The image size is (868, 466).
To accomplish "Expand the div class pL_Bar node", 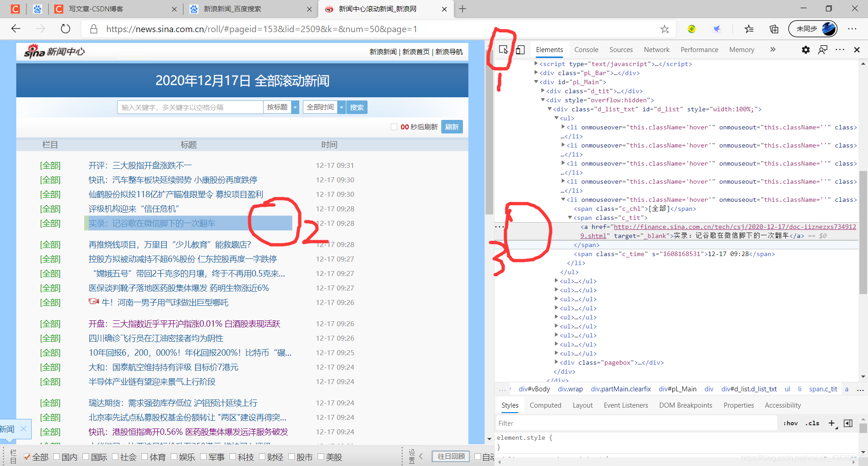I will point(536,73).
